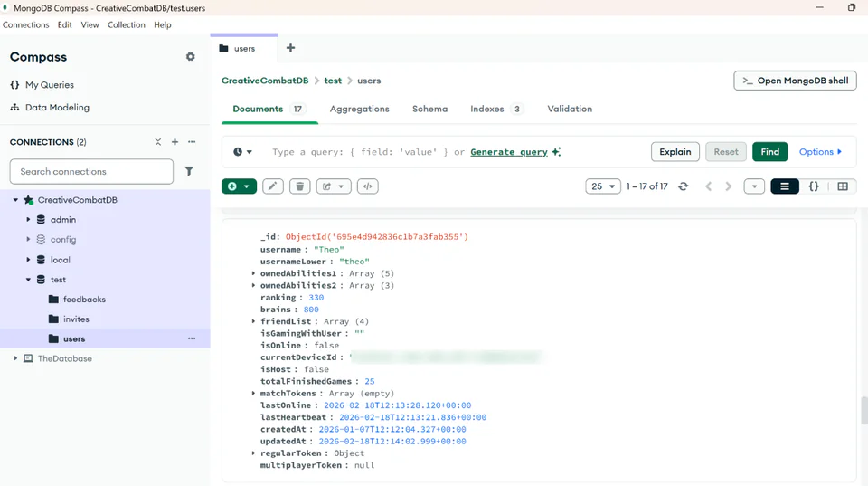This screenshot has height=486, width=868.
Task: Click green Find button
Action: 769,152
